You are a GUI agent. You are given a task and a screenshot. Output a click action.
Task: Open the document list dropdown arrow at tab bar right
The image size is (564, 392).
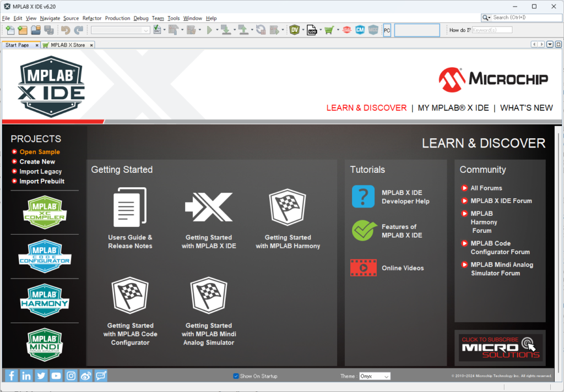550,45
